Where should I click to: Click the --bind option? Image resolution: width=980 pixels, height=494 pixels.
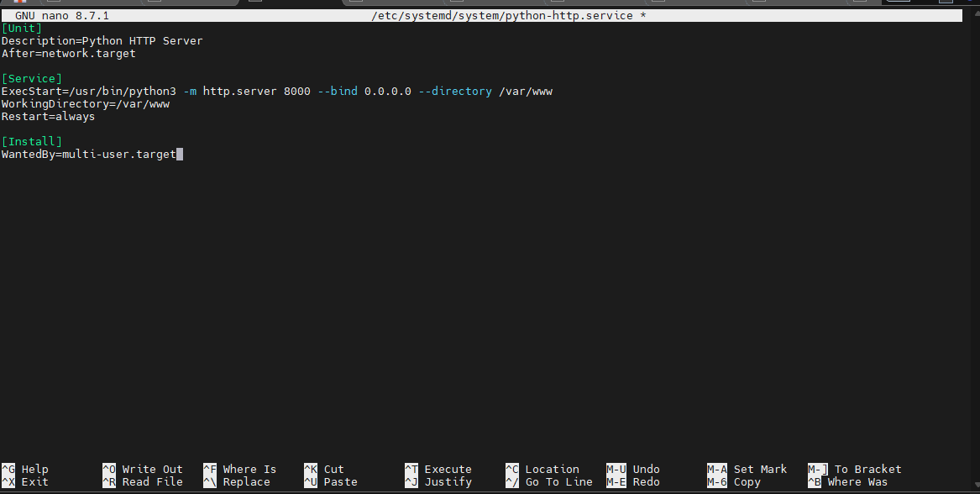(338, 92)
